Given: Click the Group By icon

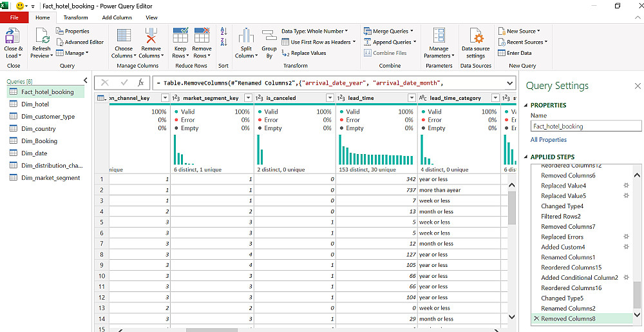Looking at the screenshot, I should point(269,37).
